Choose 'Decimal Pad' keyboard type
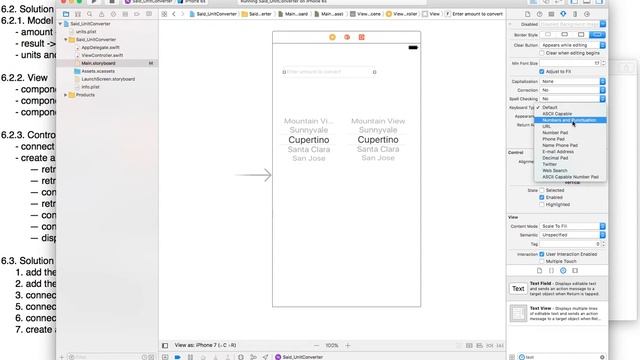The image size is (640, 360). [570, 158]
